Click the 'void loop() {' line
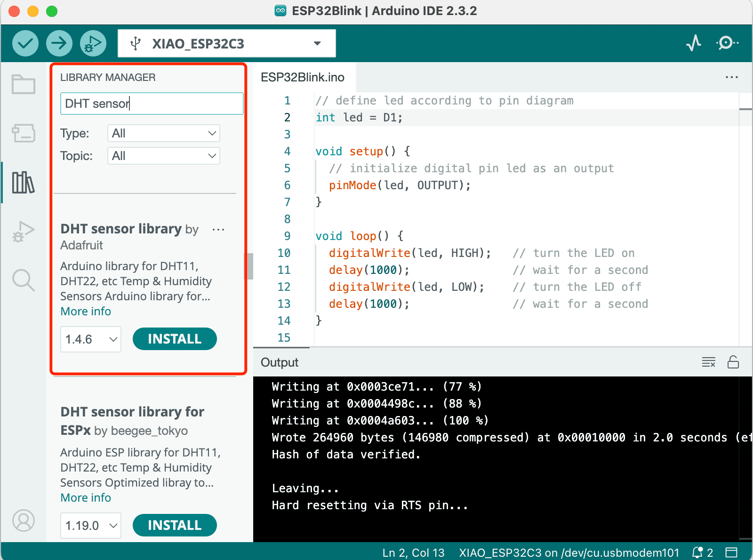The width and height of the screenshot is (753, 560). point(360,236)
